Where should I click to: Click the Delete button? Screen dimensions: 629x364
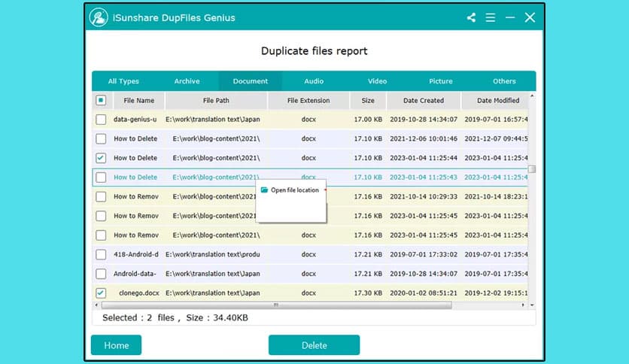(314, 345)
